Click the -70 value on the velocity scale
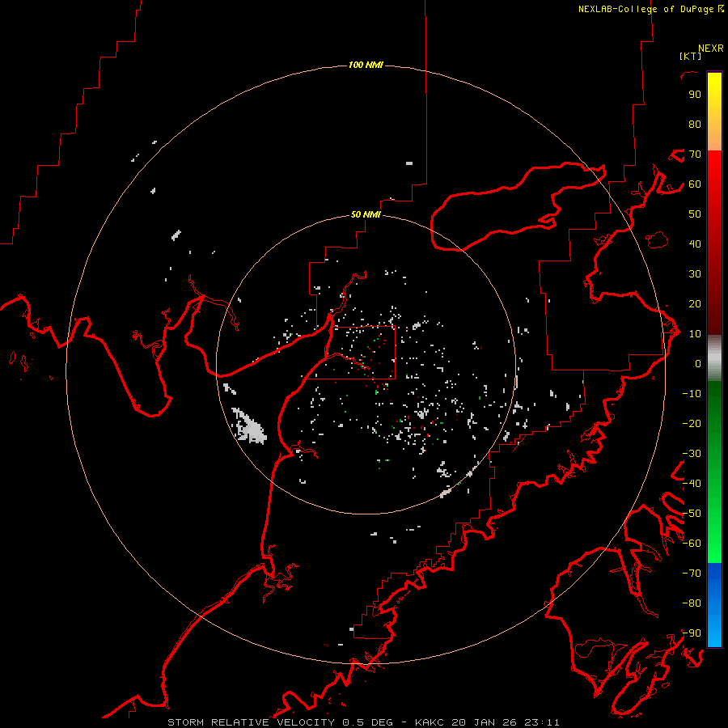Screen dimensions: 728x728 pos(692,574)
